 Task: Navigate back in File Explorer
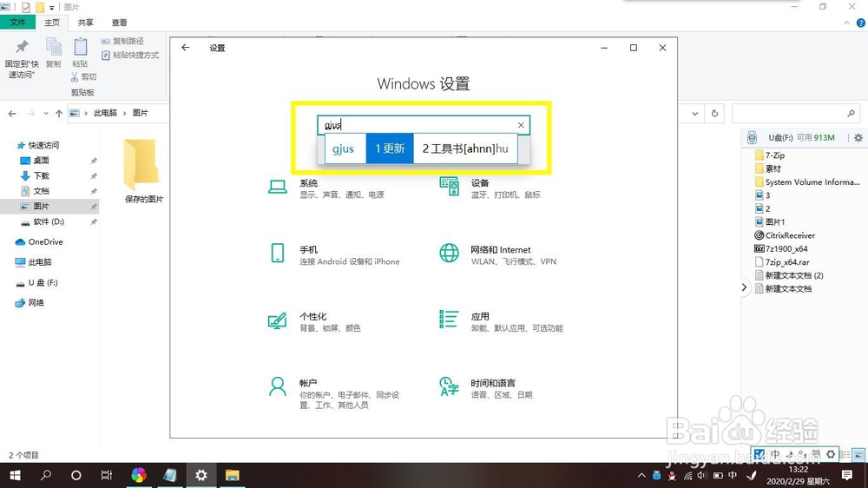pos(12,114)
